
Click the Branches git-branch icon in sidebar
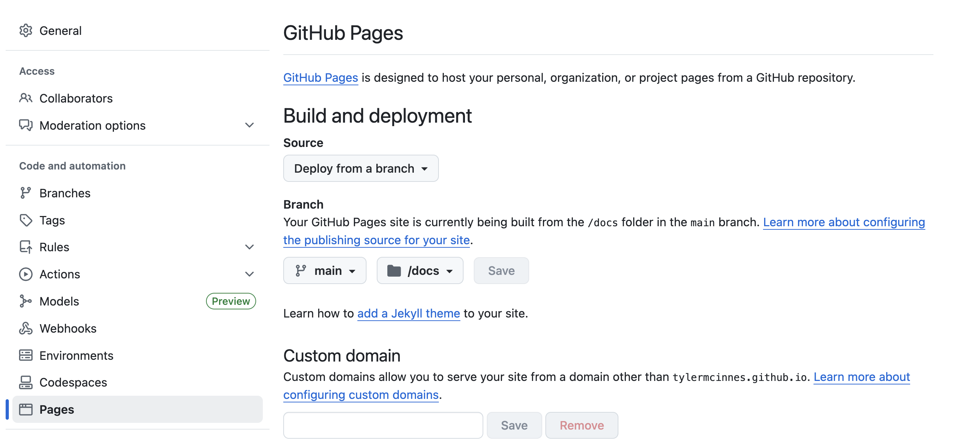point(25,193)
